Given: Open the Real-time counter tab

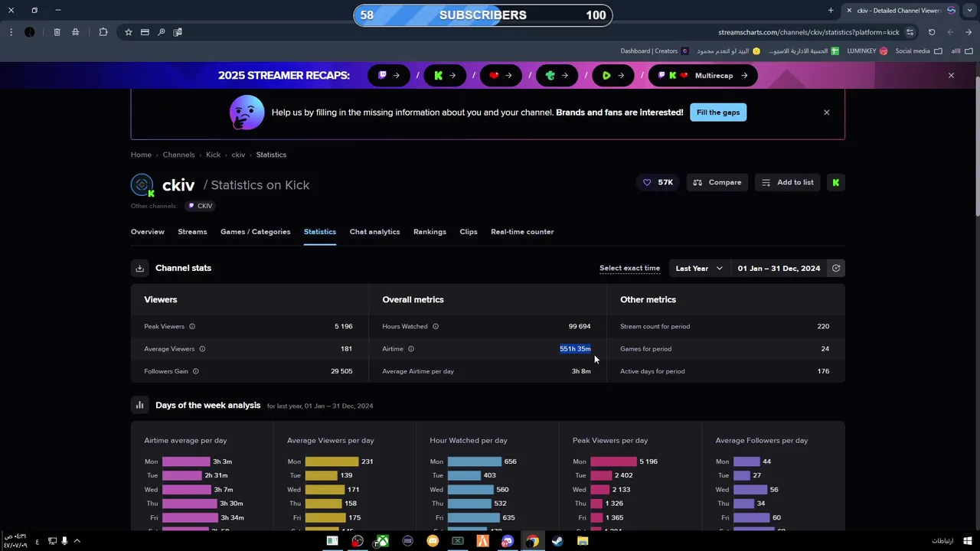Looking at the screenshot, I should 522,232.
